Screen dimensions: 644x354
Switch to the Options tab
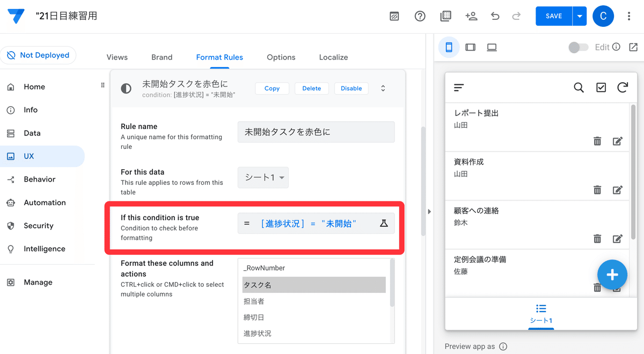(281, 57)
